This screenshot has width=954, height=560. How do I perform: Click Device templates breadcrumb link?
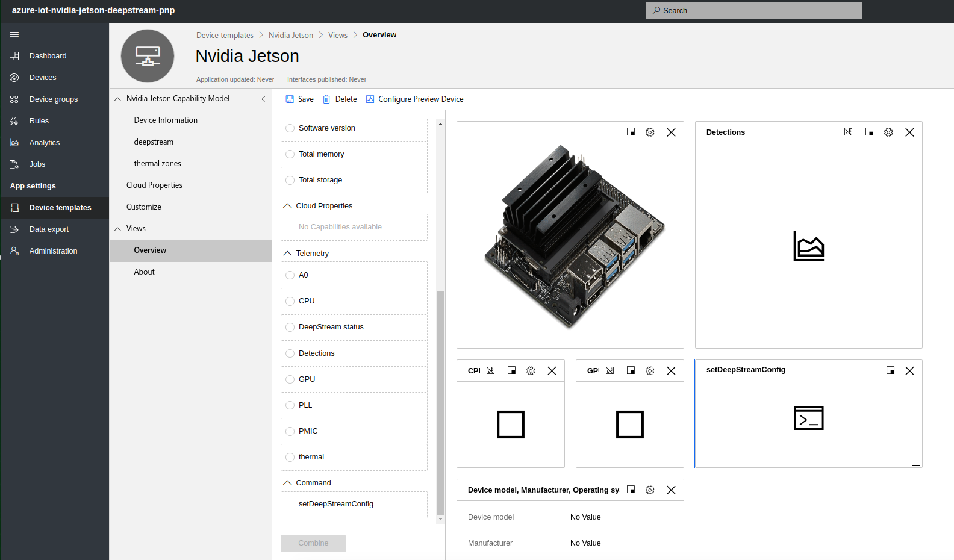click(x=225, y=36)
